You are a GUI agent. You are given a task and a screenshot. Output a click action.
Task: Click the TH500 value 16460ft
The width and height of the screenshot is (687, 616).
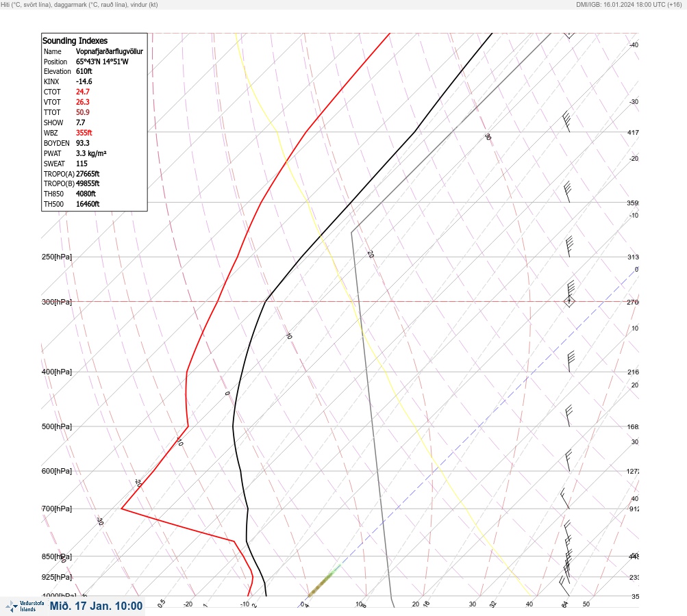pyautogui.click(x=88, y=204)
